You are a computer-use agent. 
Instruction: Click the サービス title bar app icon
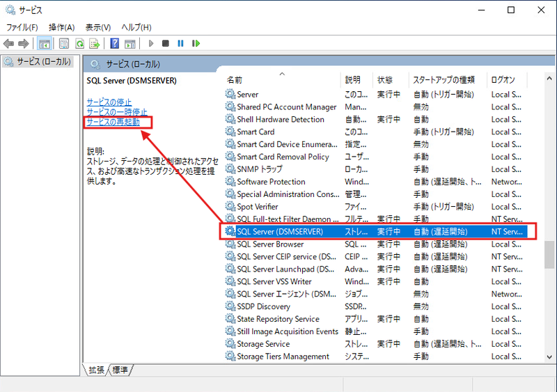click(x=10, y=10)
